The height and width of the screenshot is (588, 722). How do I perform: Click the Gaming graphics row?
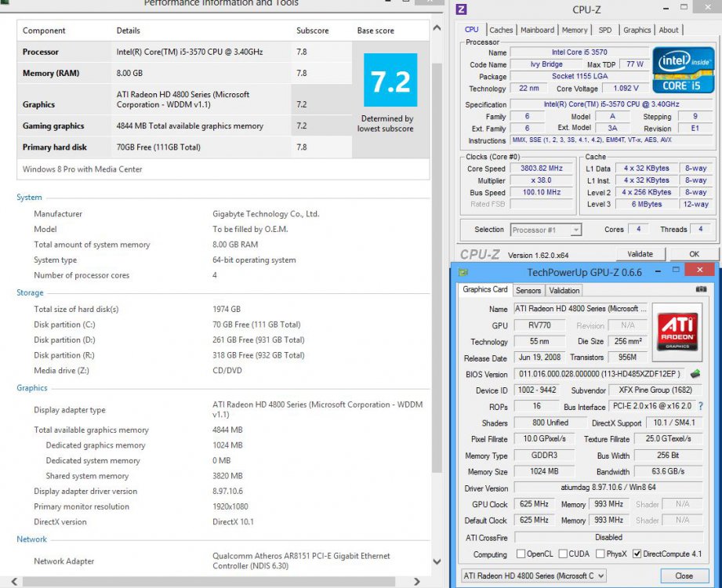184,125
